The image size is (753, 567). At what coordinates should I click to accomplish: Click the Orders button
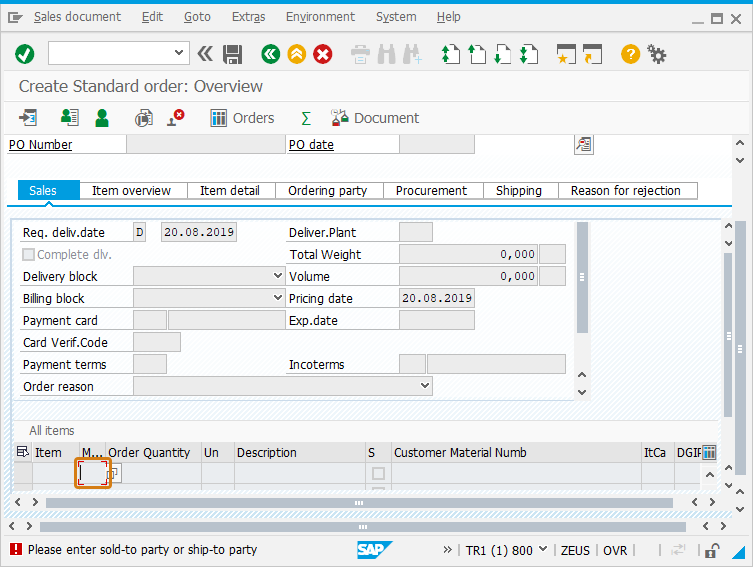click(x=242, y=118)
